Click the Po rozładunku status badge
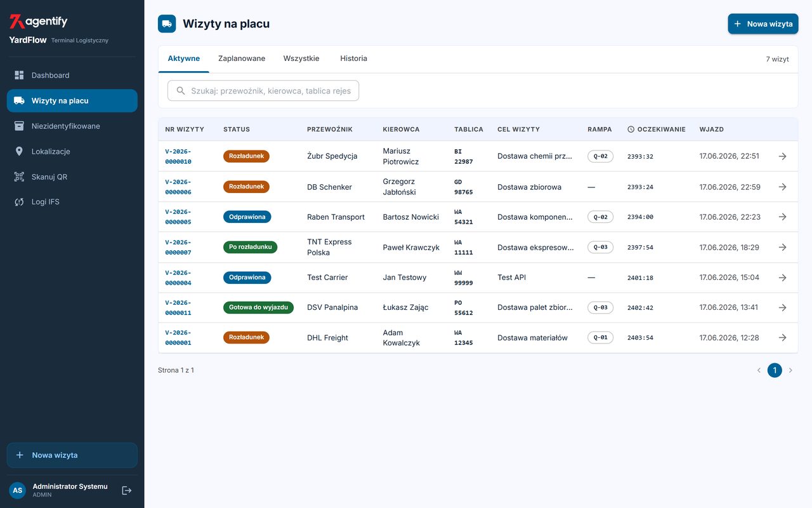The height and width of the screenshot is (508, 812). tap(250, 247)
